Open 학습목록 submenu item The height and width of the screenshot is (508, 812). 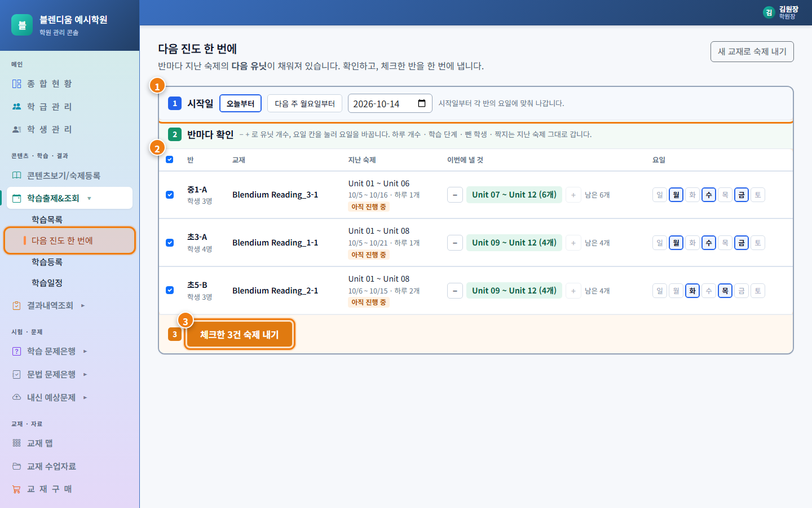click(x=47, y=220)
